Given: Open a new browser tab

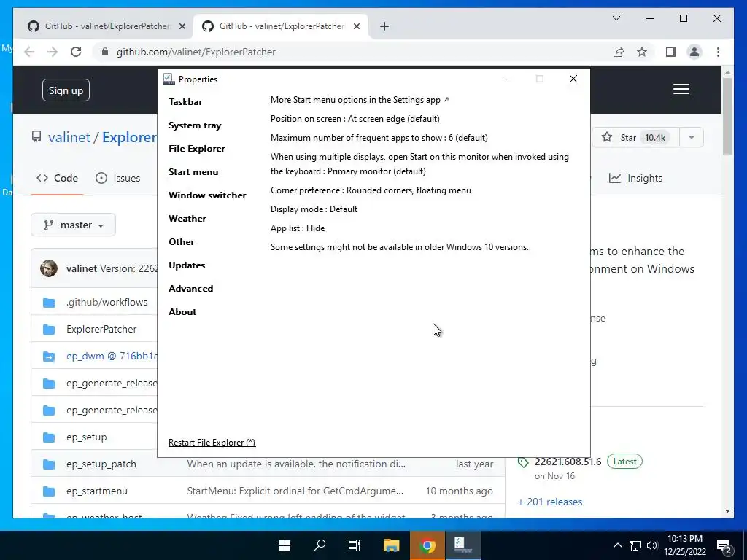Looking at the screenshot, I should (x=384, y=27).
